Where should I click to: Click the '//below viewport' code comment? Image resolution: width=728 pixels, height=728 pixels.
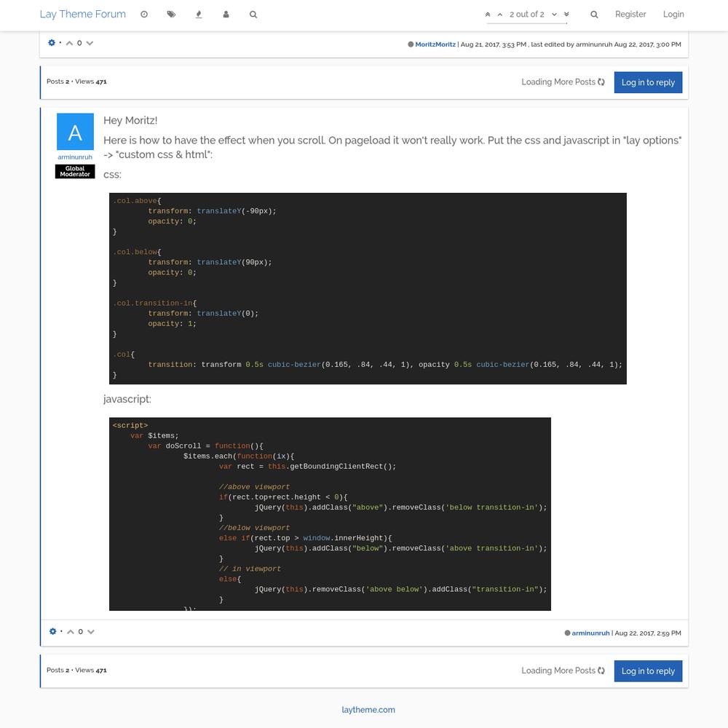tap(254, 527)
